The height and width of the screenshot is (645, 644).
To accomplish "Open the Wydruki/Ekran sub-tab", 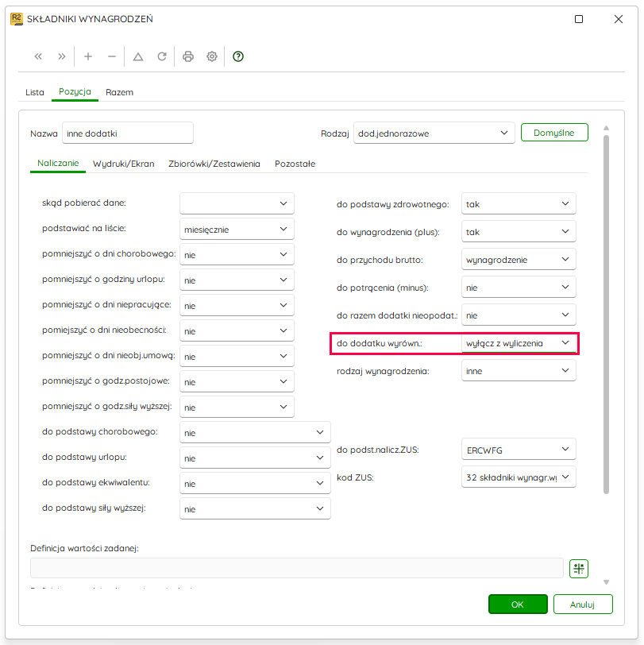I will click(123, 164).
